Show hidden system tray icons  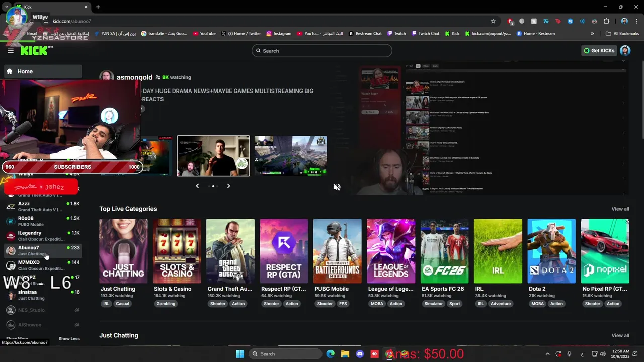click(x=548, y=354)
